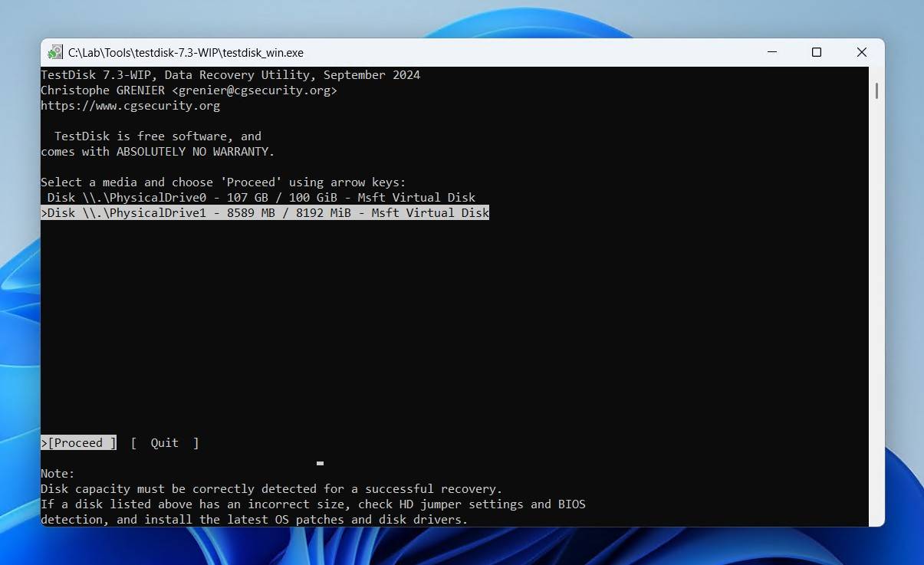This screenshot has height=565, width=924.
Task: Click the TestDisk icon in the title bar
Action: tap(54, 52)
